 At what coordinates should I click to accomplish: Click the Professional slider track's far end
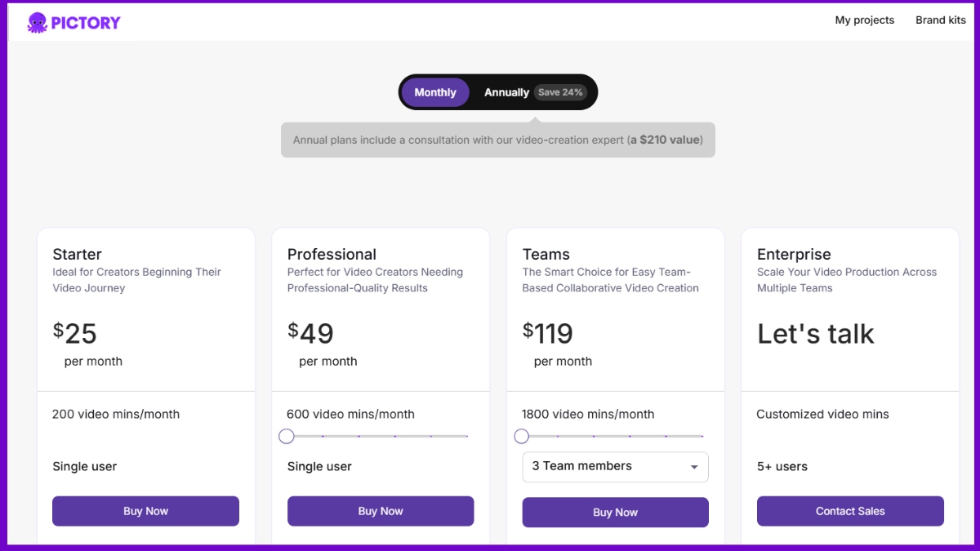tap(466, 437)
